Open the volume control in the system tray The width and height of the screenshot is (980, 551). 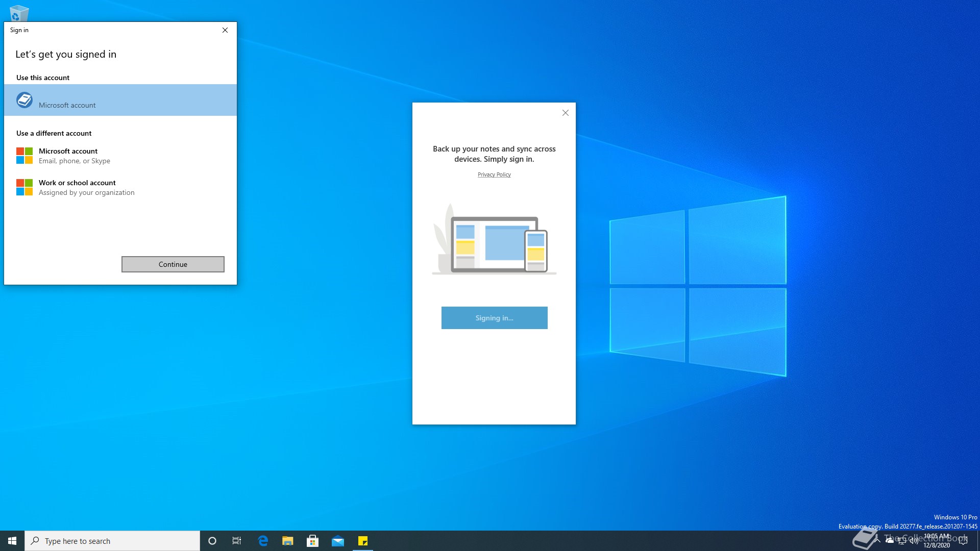[914, 541]
